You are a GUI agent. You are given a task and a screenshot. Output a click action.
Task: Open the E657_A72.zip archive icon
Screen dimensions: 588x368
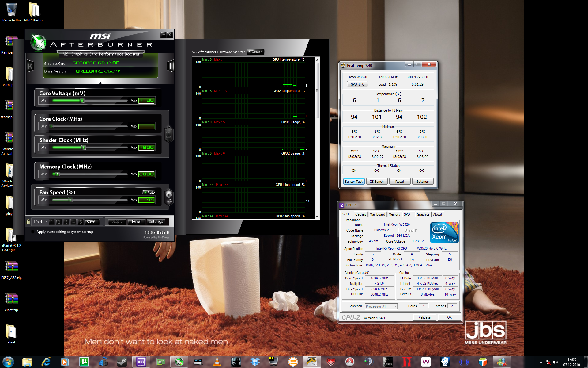click(11, 270)
